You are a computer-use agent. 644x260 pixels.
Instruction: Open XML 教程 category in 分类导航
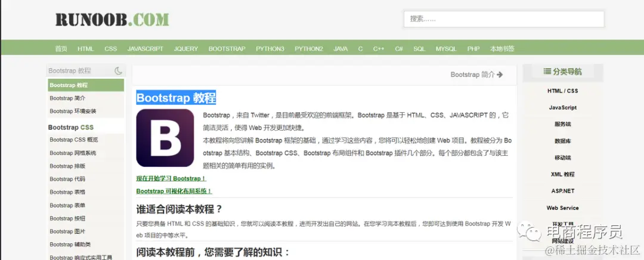click(x=563, y=174)
